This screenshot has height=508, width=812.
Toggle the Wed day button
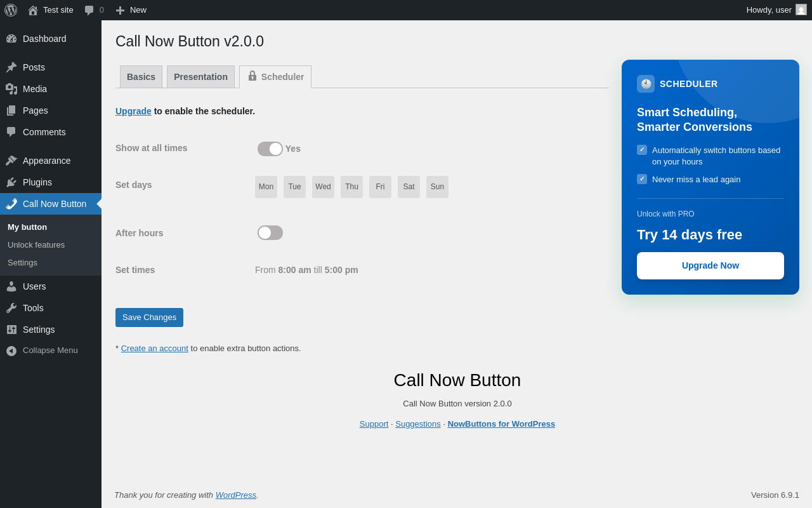click(324, 187)
